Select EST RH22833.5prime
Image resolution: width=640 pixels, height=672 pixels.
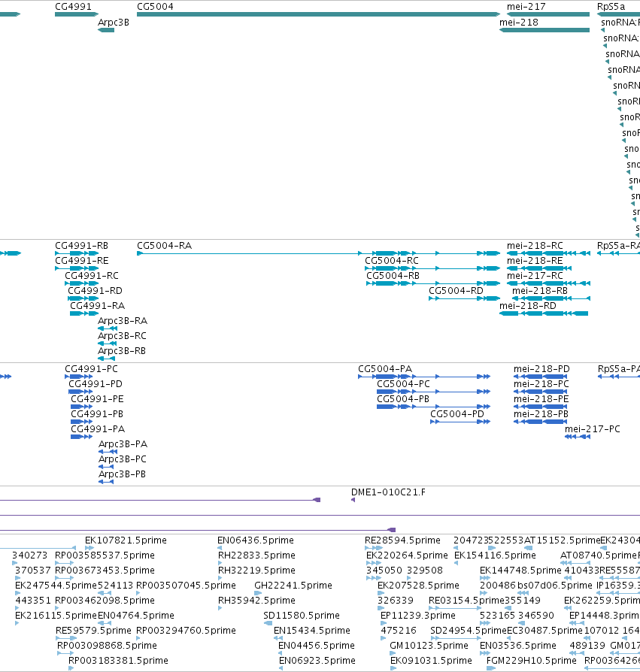coord(256,555)
